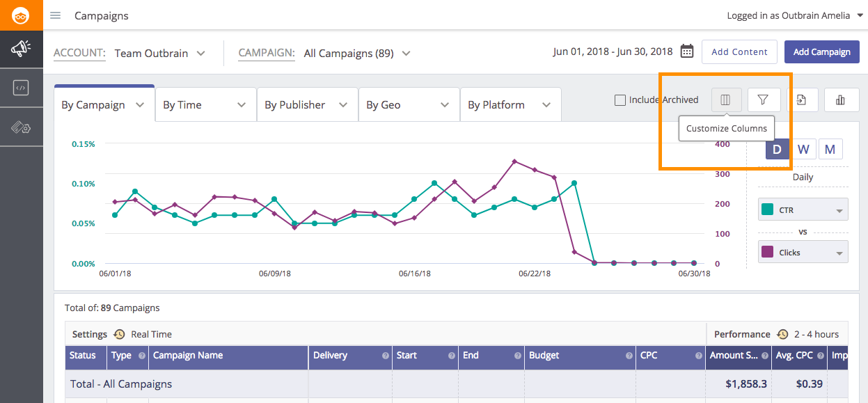
Task: Click the teal CTR color swatch
Action: pos(768,210)
